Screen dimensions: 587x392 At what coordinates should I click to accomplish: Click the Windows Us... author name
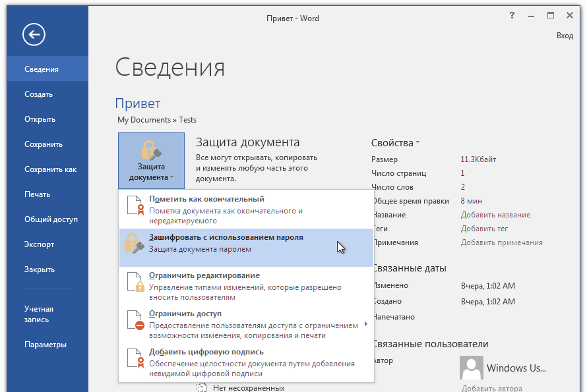(x=516, y=368)
